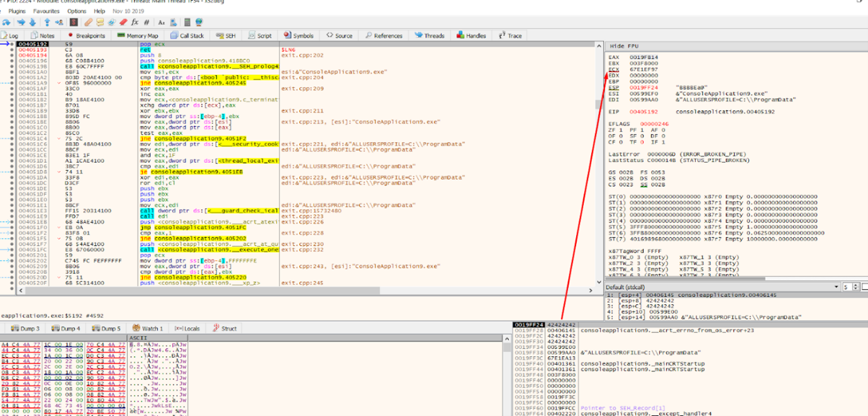Open the Patches bandage icon
The width and height of the screenshot is (868, 416).
coord(89,23)
